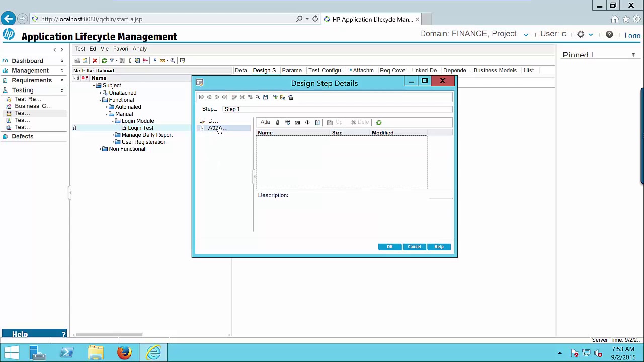
Task: Open the Analy menu
Action: point(140,49)
